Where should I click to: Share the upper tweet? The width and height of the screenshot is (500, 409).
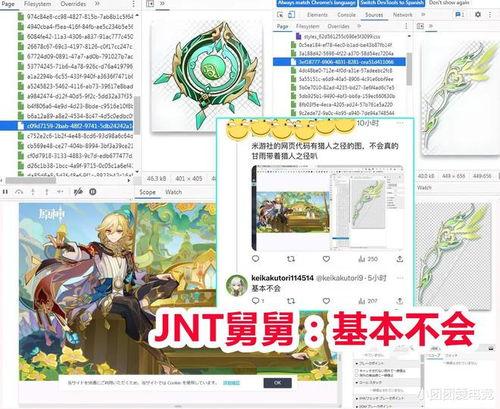click(400, 259)
